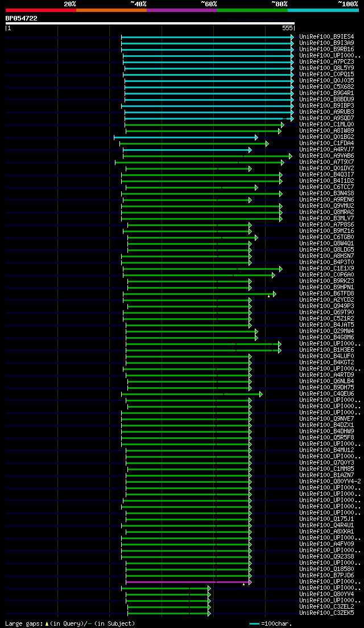Click the purple ~60% identity legend segment

pos(182,10)
